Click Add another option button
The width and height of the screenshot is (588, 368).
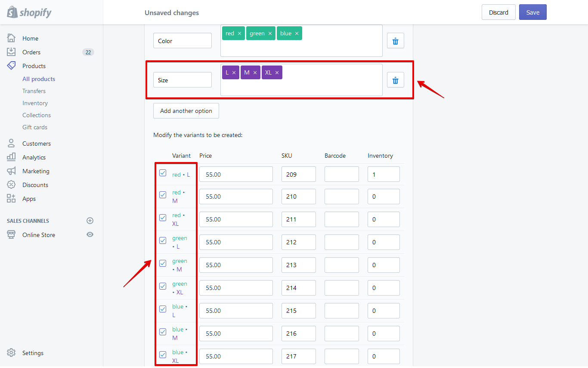(186, 111)
